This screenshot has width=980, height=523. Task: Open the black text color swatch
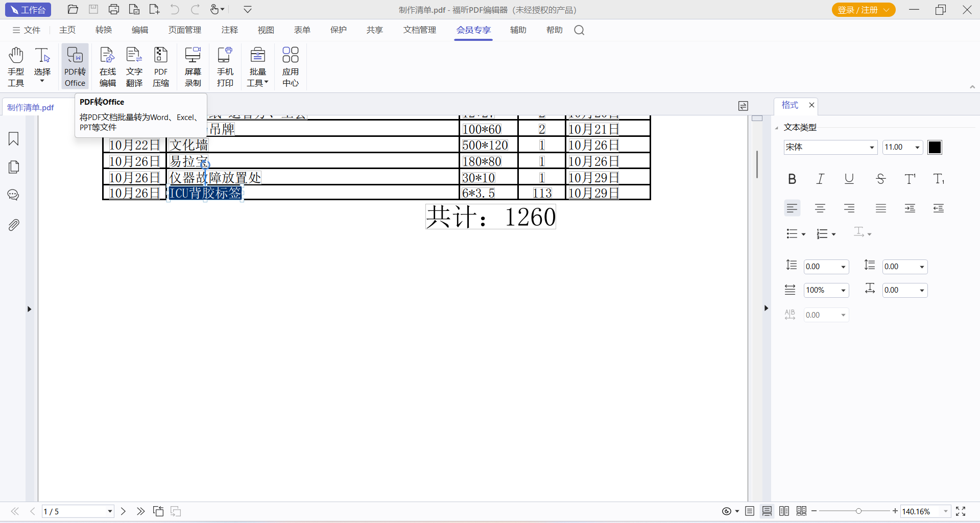pyautogui.click(x=935, y=148)
